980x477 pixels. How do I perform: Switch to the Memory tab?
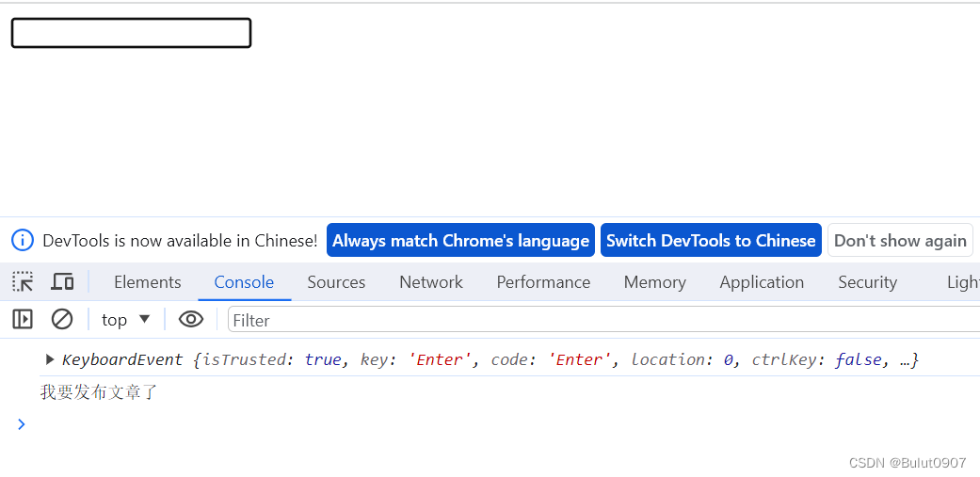pos(654,282)
